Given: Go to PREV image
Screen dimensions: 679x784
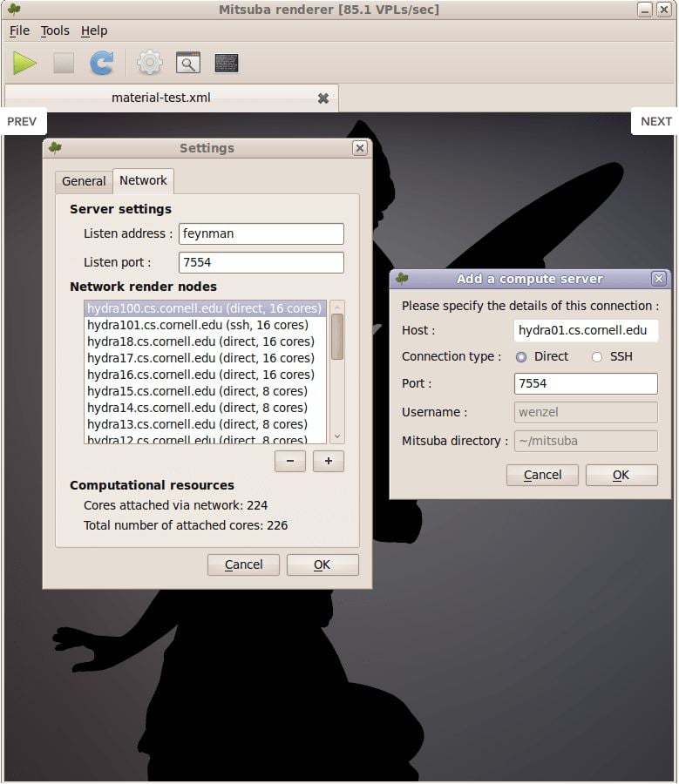Looking at the screenshot, I should [22, 121].
